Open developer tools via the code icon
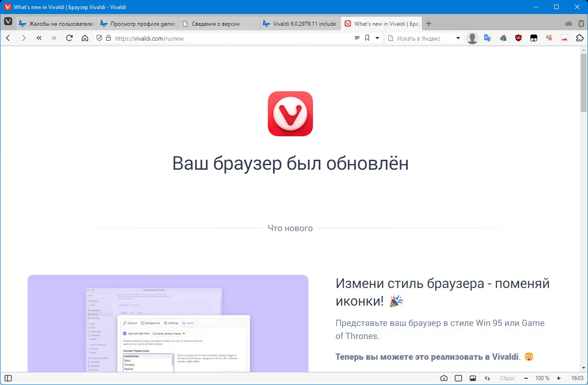 (487, 378)
